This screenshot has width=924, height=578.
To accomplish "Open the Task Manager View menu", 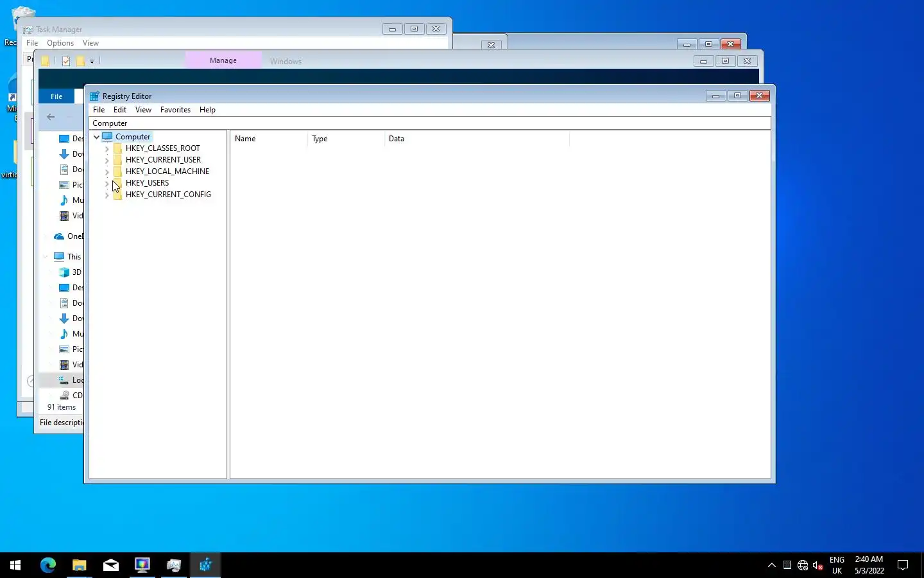I will [x=90, y=43].
